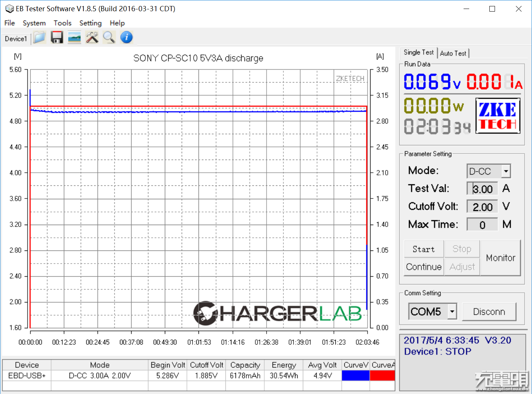Click the Capacity column header
This screenshot has height=394, width=532.
pos(245,365)
